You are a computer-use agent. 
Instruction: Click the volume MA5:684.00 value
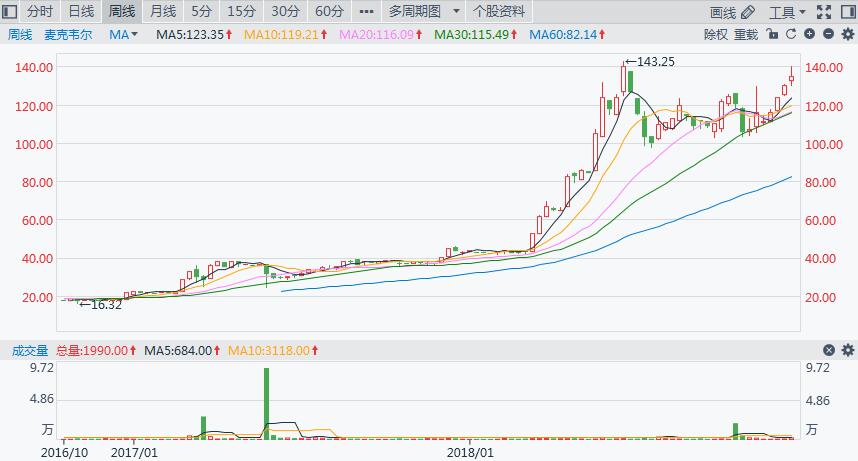pos(182,350)
